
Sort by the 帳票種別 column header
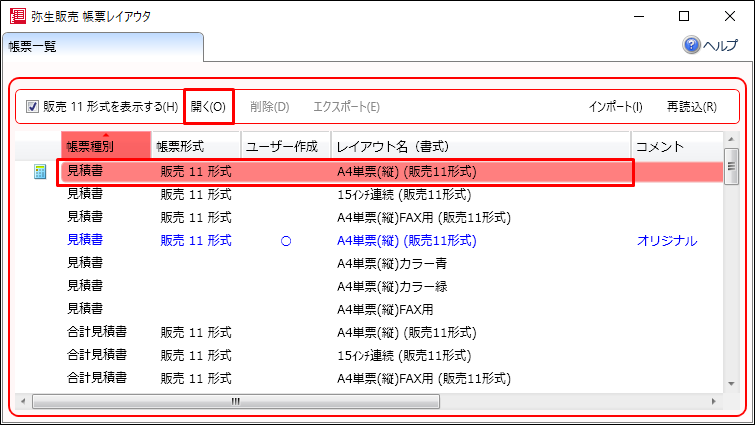pyautogui.click(x=106, y=146)
